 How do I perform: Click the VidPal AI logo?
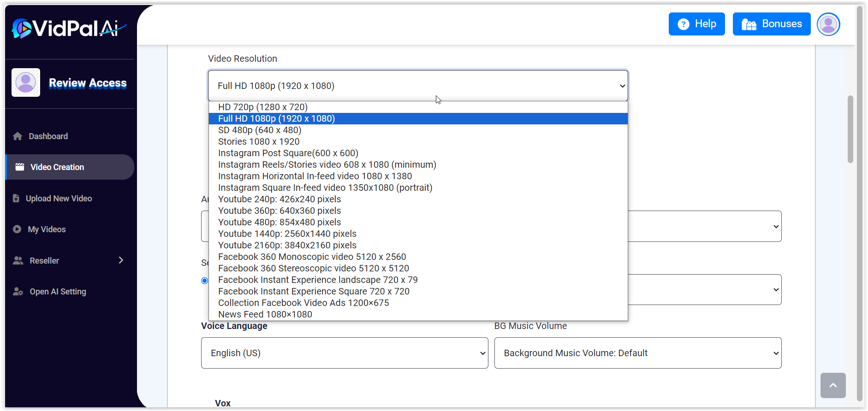(x=69, y=29)
